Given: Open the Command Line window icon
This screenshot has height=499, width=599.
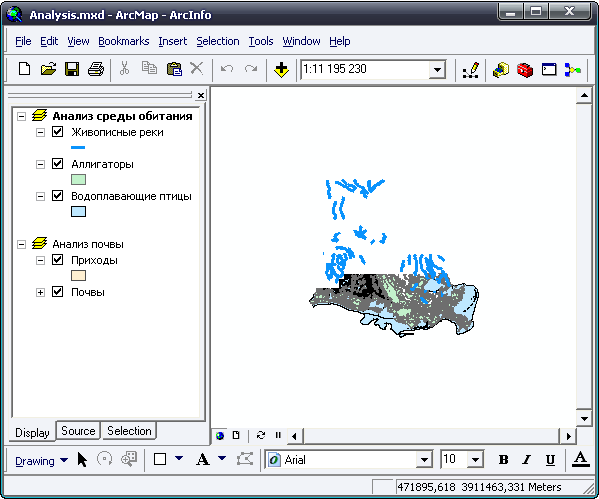Looking at the screenshot, I should click(549, 70).
